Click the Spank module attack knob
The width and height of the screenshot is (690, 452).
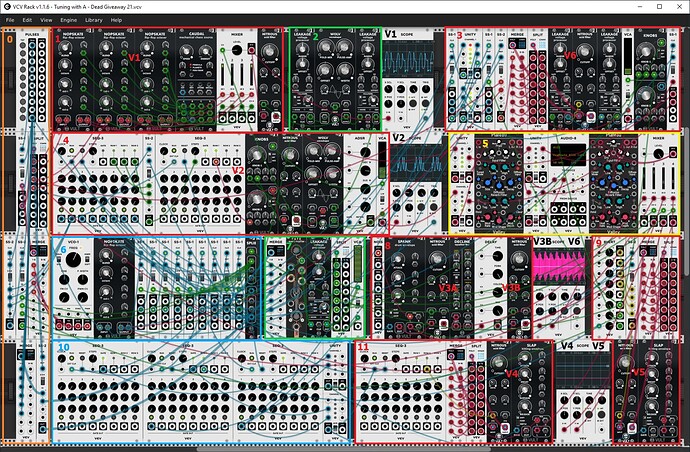tap(398, 259)
